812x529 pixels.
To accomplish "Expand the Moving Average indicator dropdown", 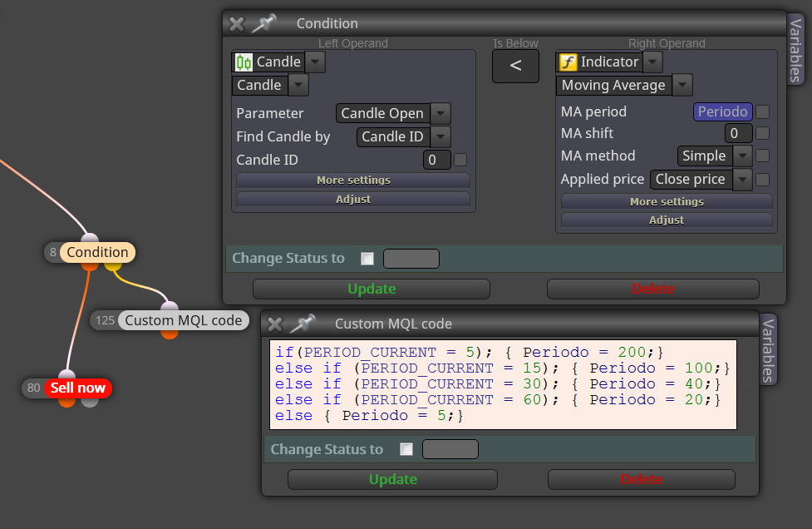I will pos(682,85).
